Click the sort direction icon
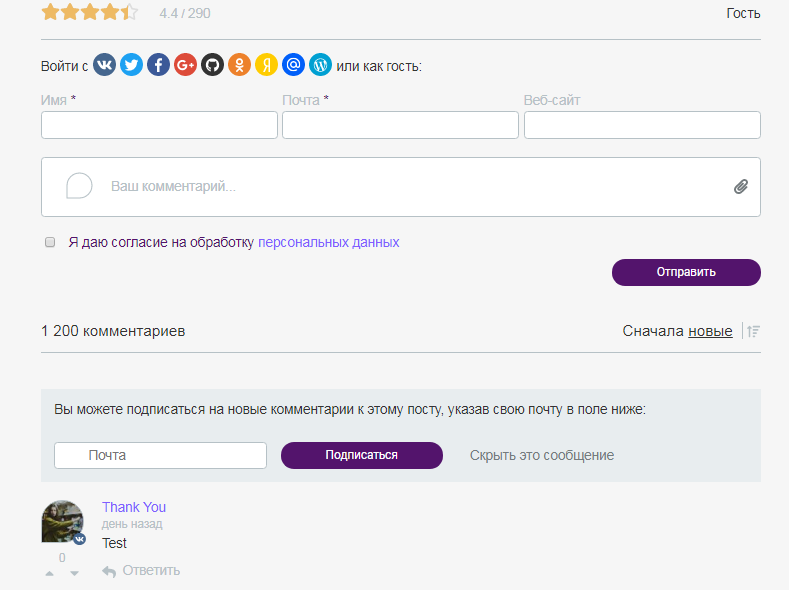The image size is (789, 590). [754, 331]
